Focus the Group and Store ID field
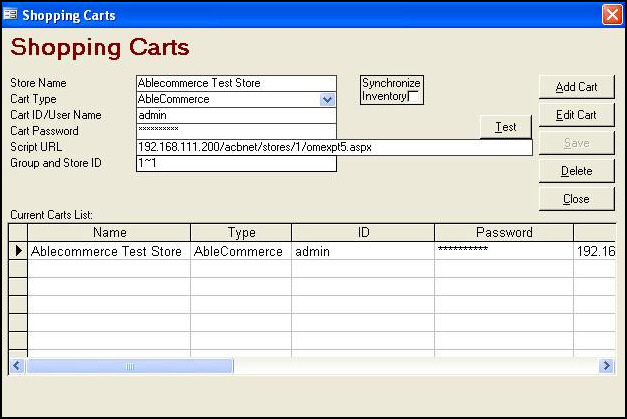627x419 pixels. click(236, 164)
